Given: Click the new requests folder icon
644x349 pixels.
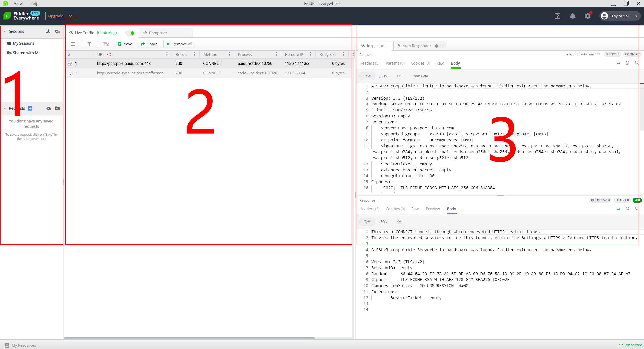Looking at the screenshot, I should click(57, 108).
